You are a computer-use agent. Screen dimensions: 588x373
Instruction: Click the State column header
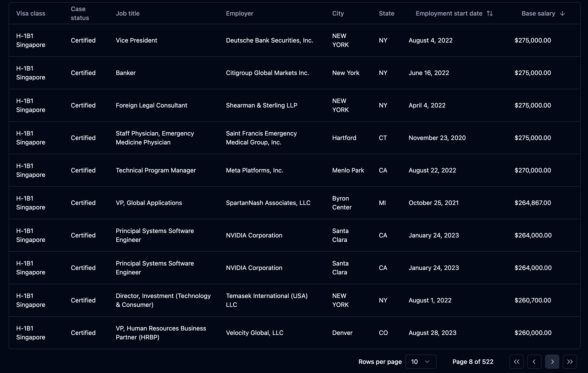pyautogui.click(x=387, y=13)
